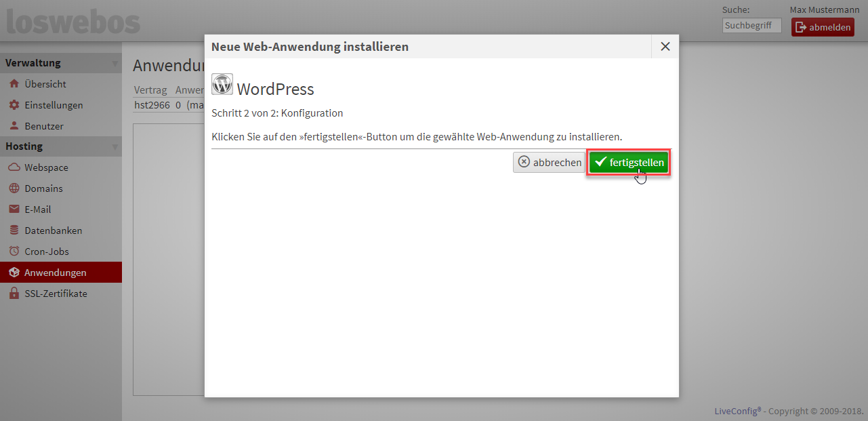This screenshot has width=868, height=421.
Task: Click the Webspace cloud icon
Action: (14, 167)
